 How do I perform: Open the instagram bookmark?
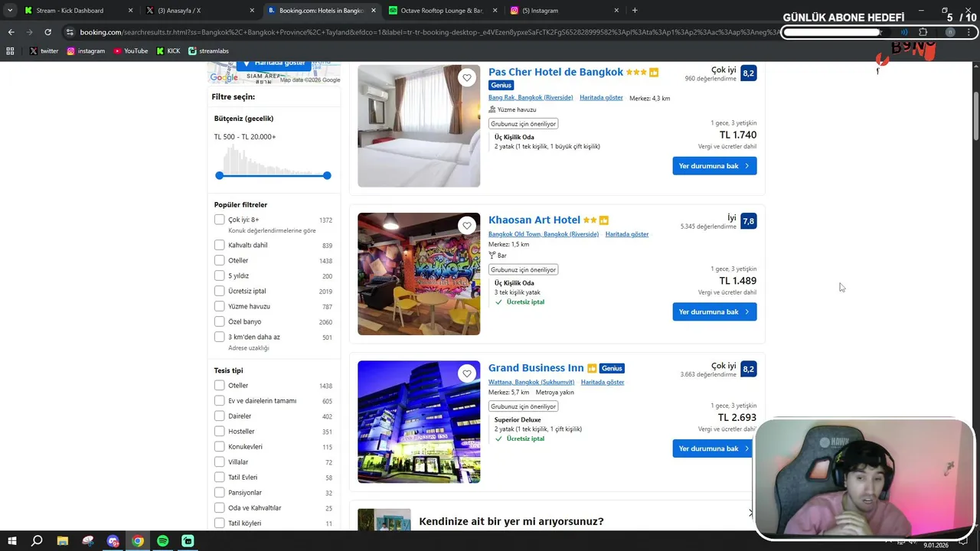pyautogui.click(x=86, y=51)
